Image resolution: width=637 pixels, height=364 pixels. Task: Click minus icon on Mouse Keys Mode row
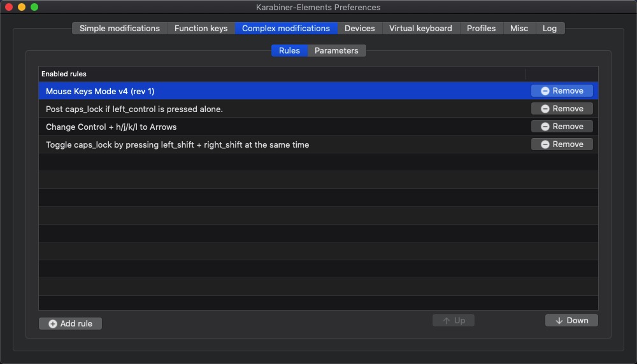coord(545,91)
